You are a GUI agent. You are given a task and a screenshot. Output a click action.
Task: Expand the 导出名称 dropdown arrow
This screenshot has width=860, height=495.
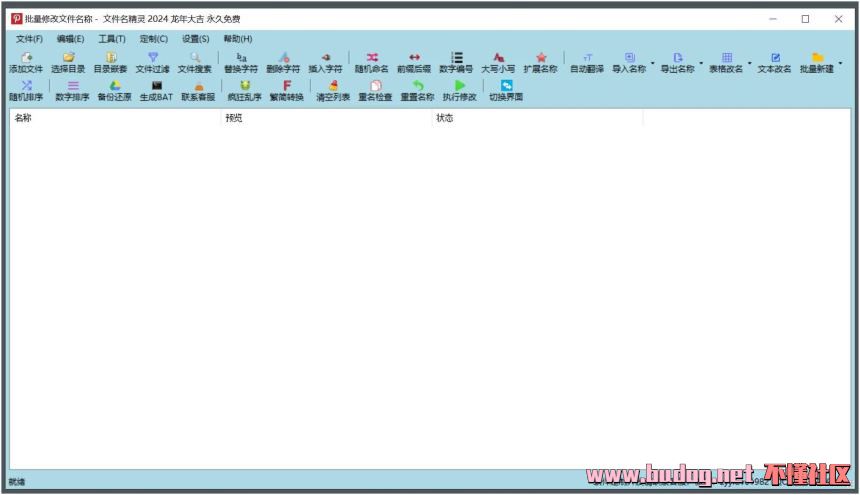tap(701, 63)
